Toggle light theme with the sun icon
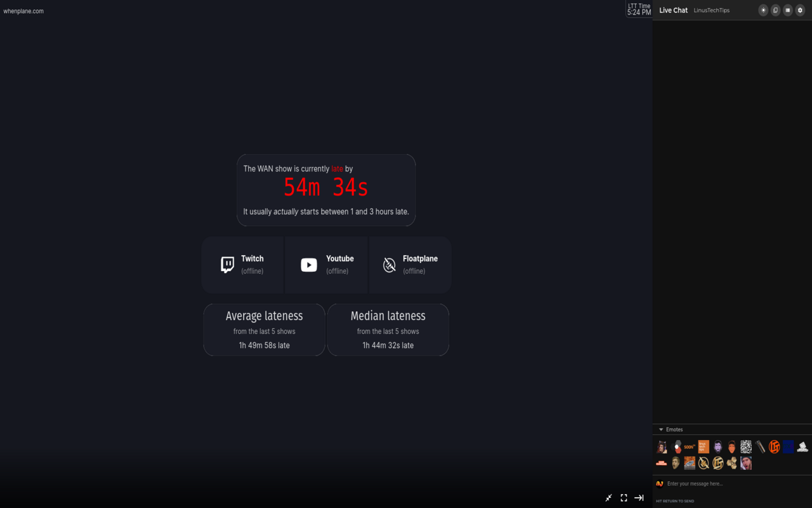 [x=763, y=10]
